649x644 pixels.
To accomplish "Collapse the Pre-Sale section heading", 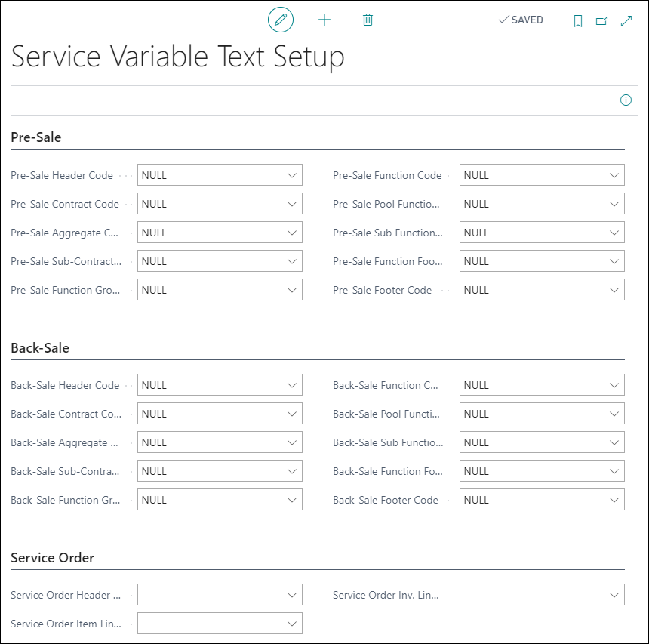I will tap(36, 137).
